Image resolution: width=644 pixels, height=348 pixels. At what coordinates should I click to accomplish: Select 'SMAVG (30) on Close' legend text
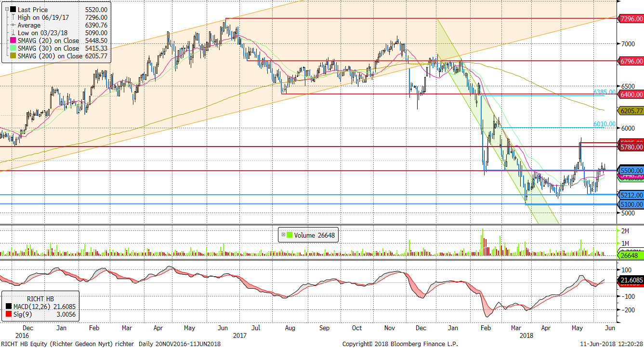(x=48, y=48)
